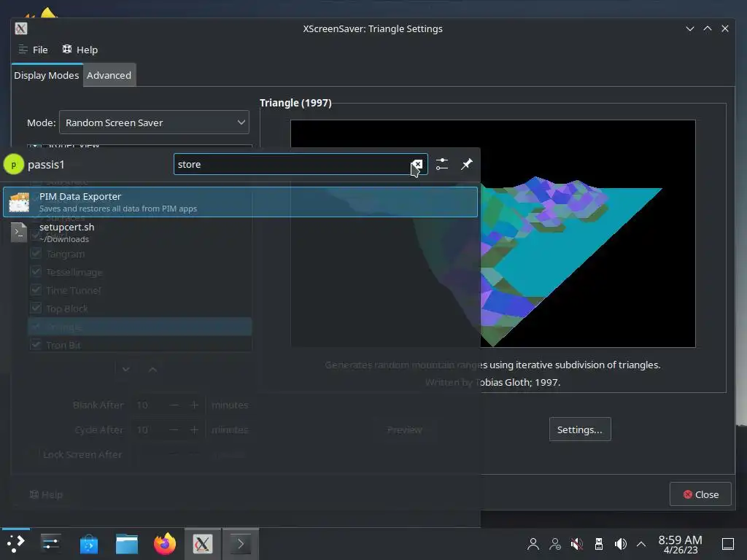
Task: Toggle the Tron Bit checkbox
Action: click(x=36, y=344)
